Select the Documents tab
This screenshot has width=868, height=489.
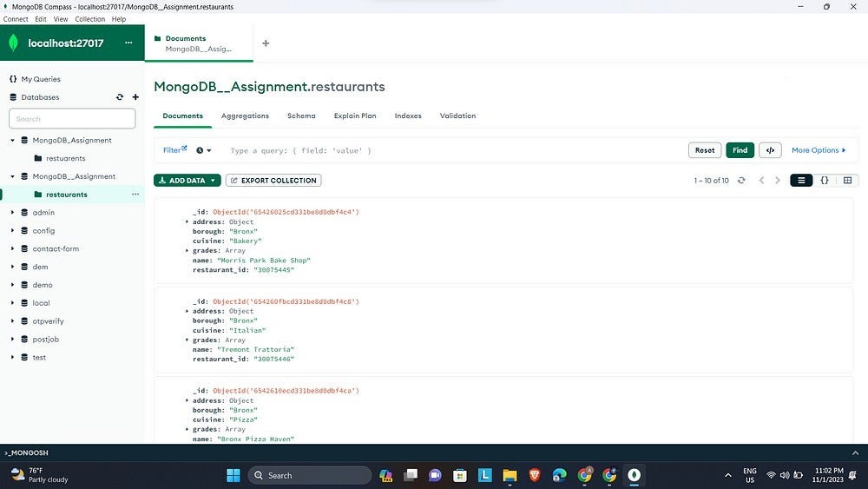pyautogui.click(x=182, y=116)
